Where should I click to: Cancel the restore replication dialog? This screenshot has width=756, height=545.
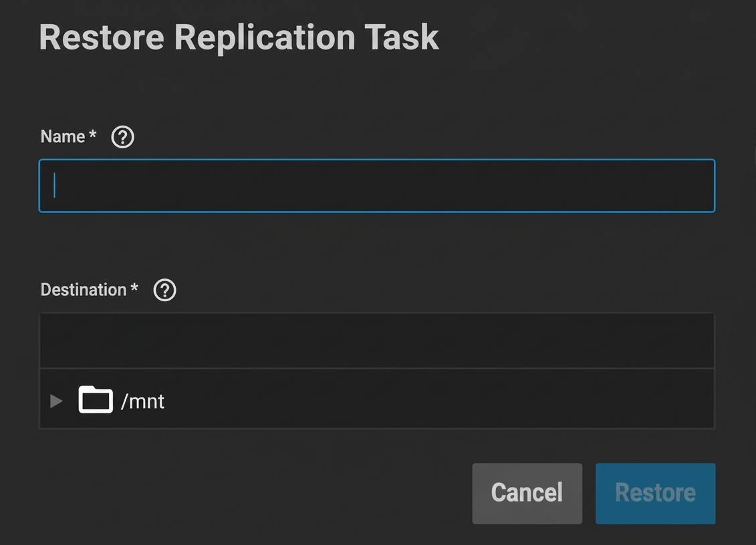[527, 494]
